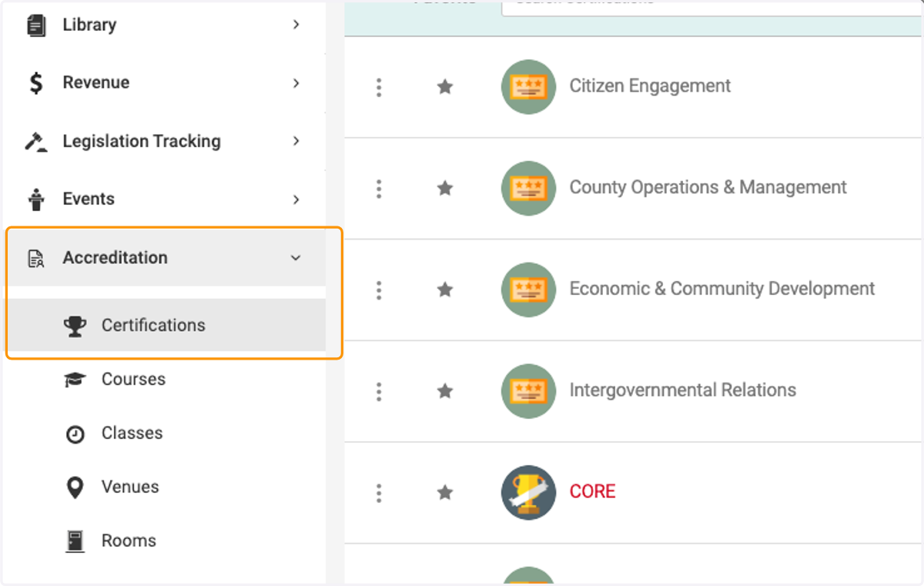Open the Economic & Community Development row's options menu
Image resolution: width=924 pixels, height=586 pixels.
point(378,290)
